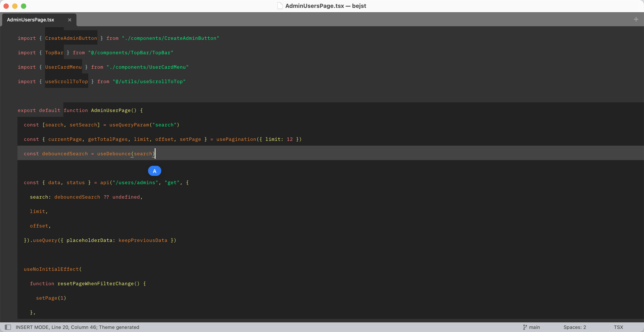Click the "/users/admins" string

135,183
